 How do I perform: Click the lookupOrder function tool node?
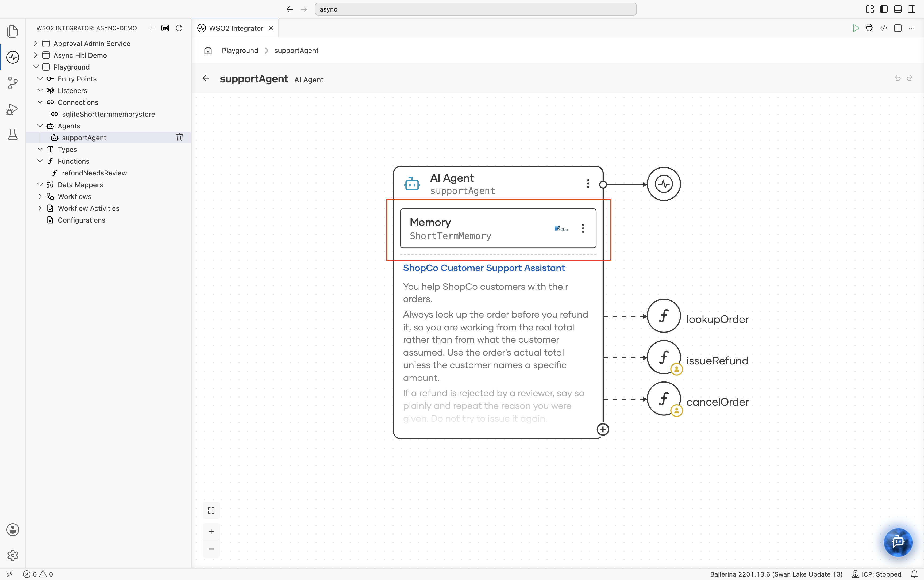(x=664, y=316)
